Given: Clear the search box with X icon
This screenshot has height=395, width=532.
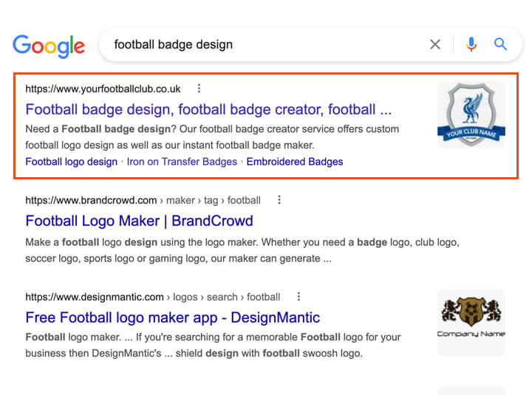Looking at the screenshot, I should (x=435, y=44).
